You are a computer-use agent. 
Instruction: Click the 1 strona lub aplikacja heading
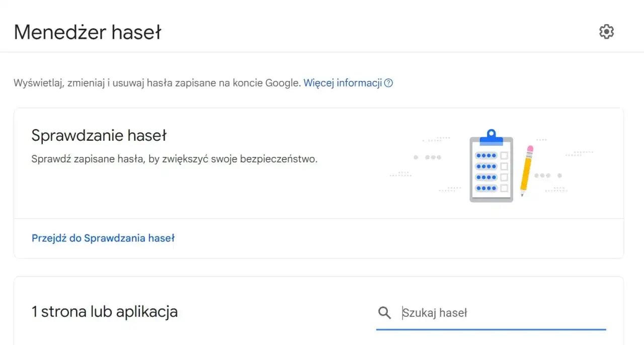105,311
